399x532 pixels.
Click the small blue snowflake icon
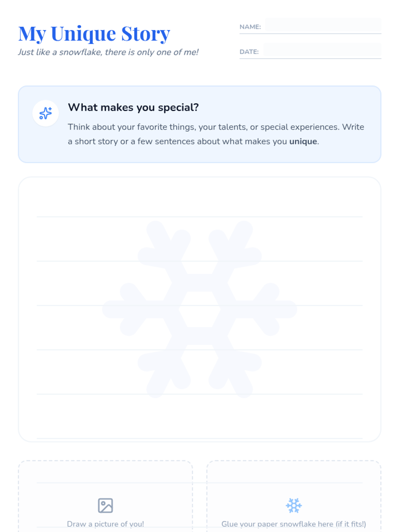coord(294,506)
